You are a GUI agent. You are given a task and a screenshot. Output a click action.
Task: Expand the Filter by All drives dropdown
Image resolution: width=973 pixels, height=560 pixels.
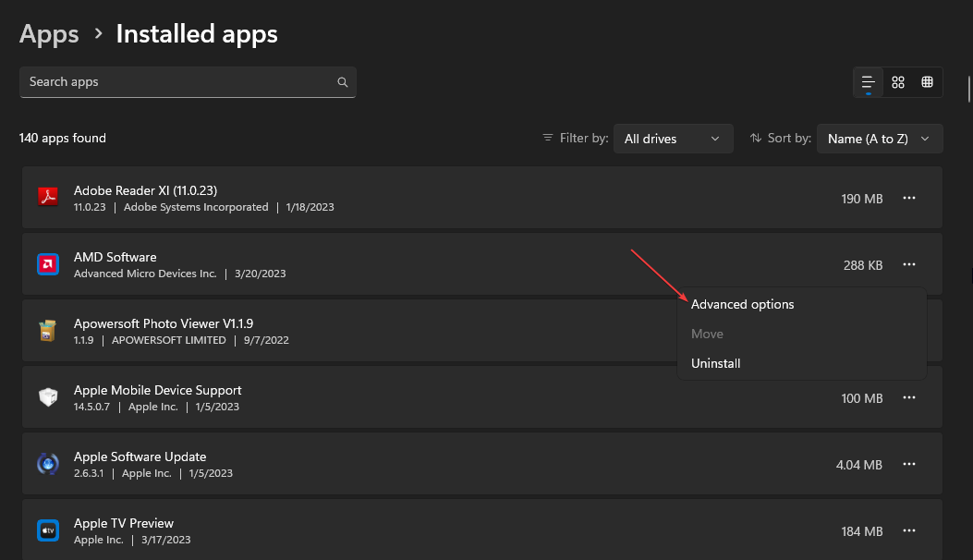click(673, 139)
